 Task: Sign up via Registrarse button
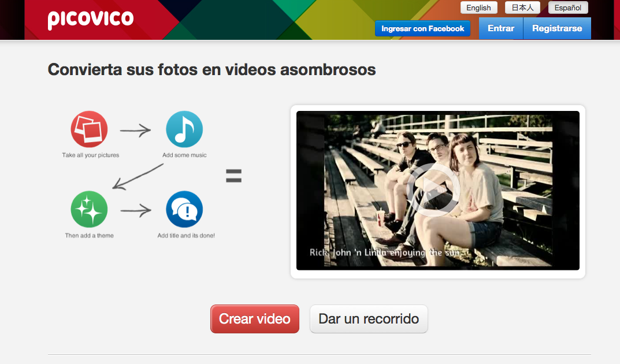pos(556,28)
